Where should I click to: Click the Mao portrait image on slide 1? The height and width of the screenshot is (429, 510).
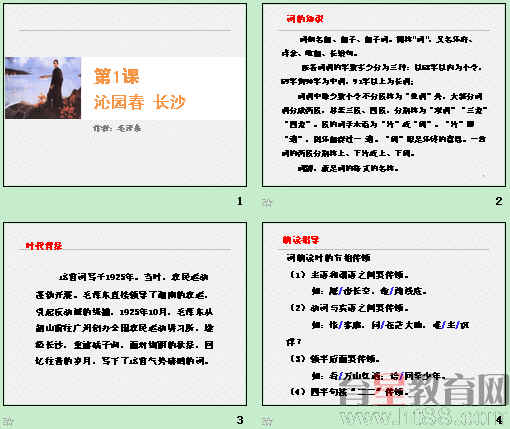click(43, 88)
